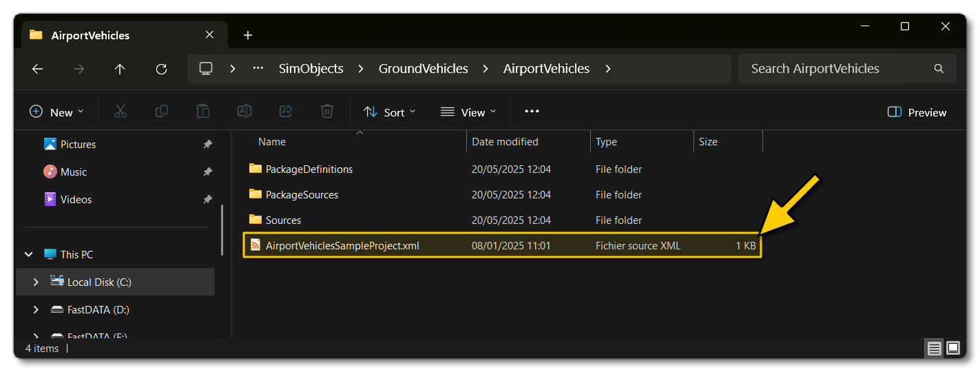Viewport: 980px width, 372px height.
Task: Open the chevron after the monitor icon
Action: pos(233,69)
